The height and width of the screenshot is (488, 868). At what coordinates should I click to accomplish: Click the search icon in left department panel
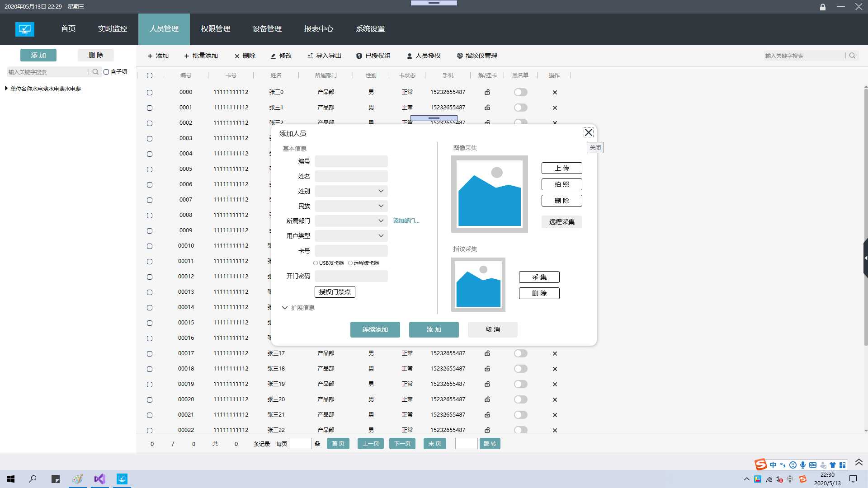point(95,72)
